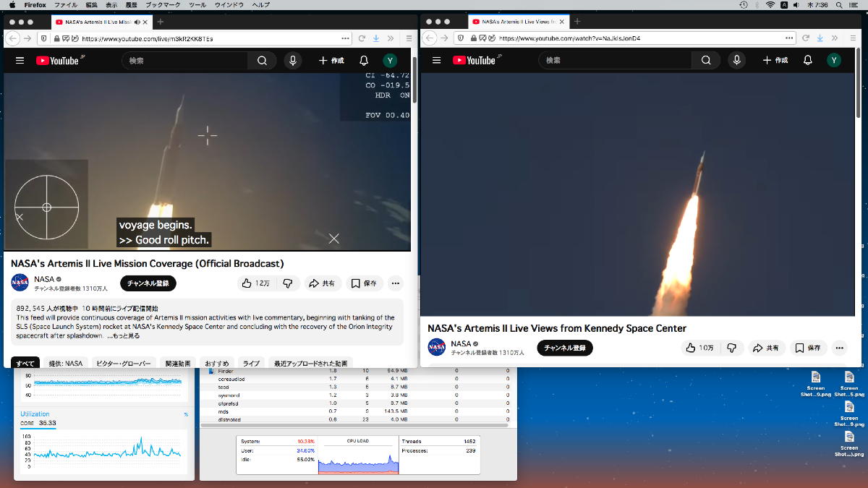868x488 pixels.
Task: Expand description with …もっと見る
Action: [x=123, y=335]
